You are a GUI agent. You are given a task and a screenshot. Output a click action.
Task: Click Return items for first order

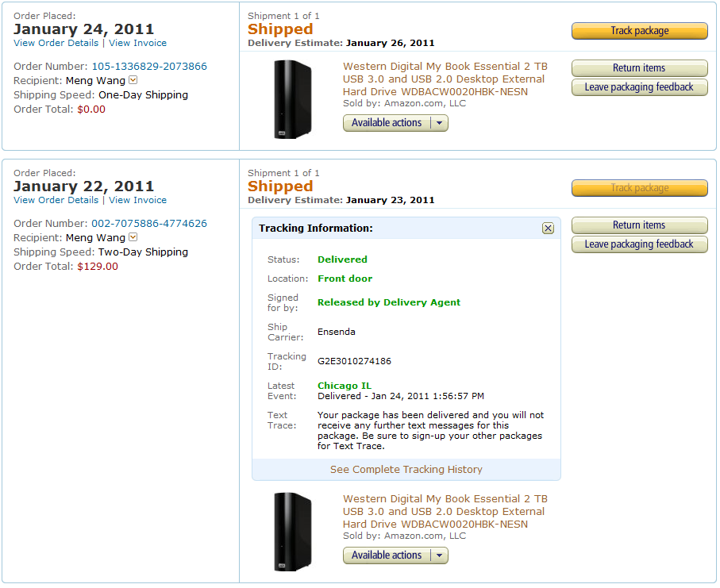click(639, 68)
